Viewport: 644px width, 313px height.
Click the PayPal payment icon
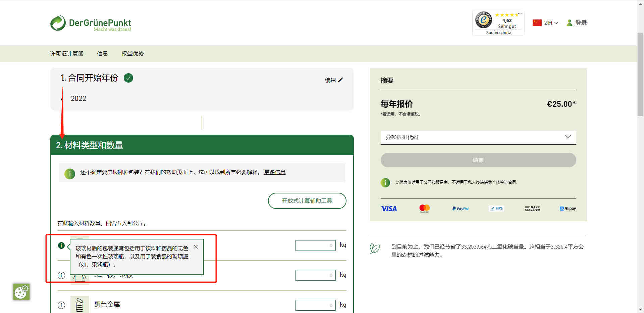point(460,209)
